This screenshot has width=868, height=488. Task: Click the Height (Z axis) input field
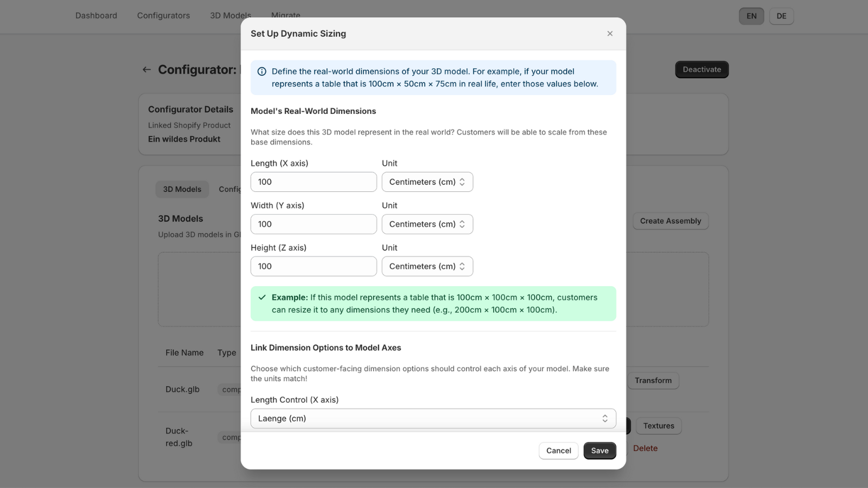(x=314, y=266)
